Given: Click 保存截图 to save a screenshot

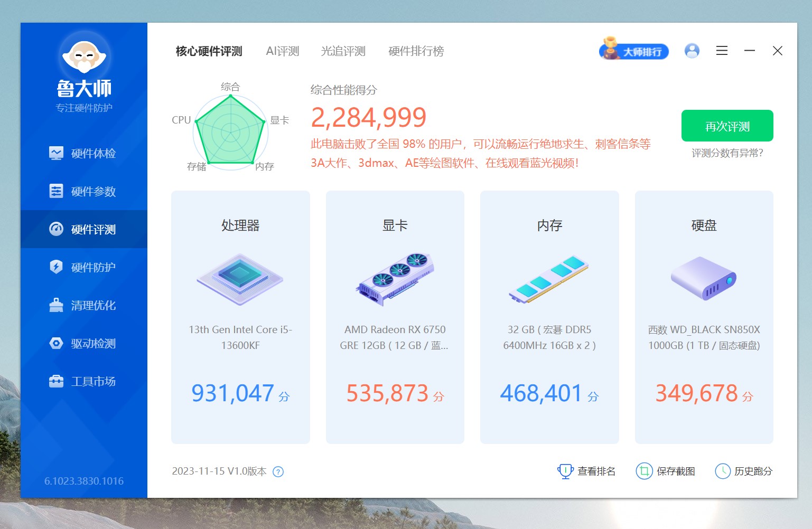Looking at the screenshot, I should (666, 471).
